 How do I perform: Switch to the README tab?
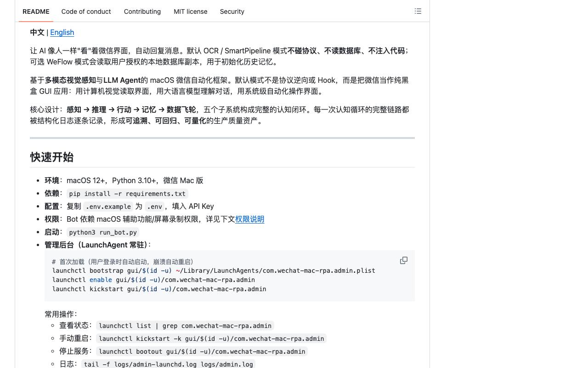point(36,11)
